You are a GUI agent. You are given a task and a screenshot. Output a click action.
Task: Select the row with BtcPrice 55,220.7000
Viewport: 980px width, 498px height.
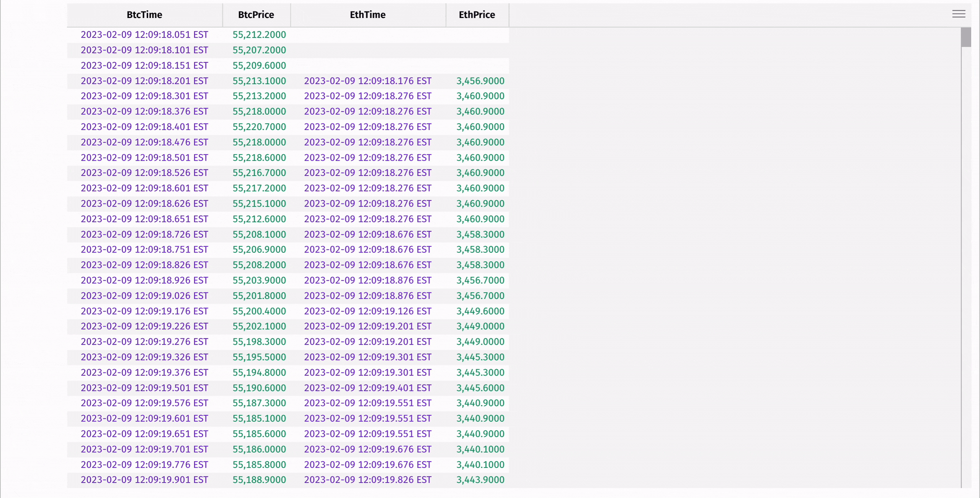(x=259, y=127)
